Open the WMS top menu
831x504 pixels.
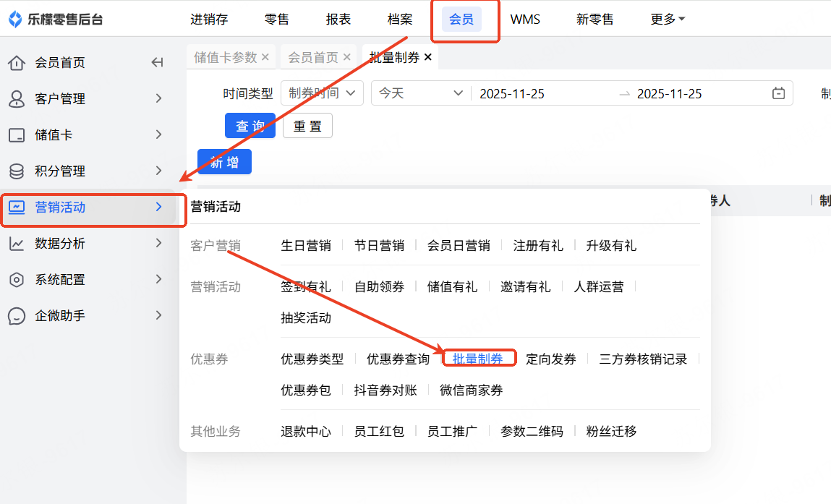pos(525,19)
